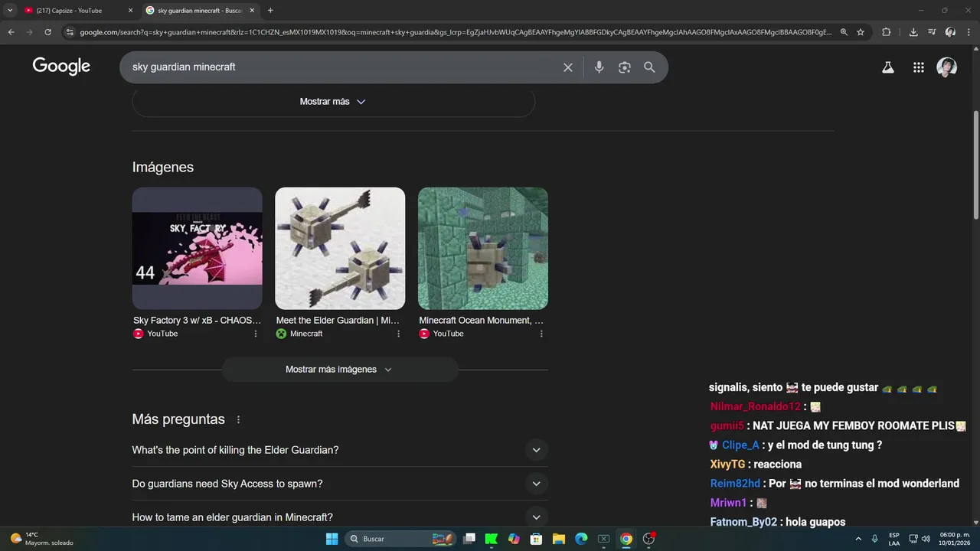Open the taskbar microphone tray icon
The height and width of the screenshot is (551, 980).
874,539
